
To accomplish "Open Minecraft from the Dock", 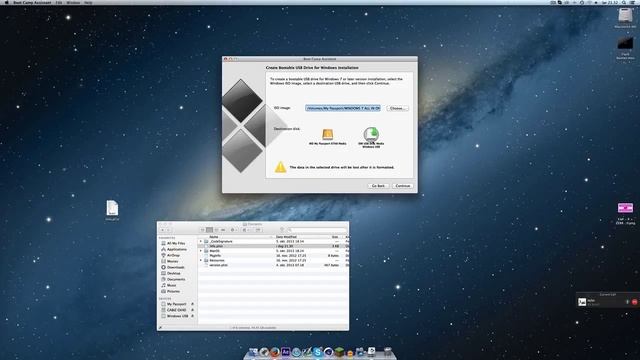I will (x=339, y=352).
